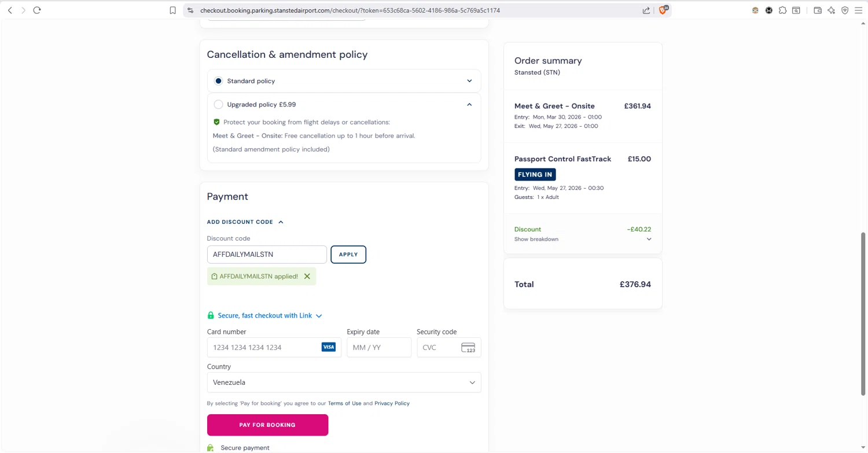Open the Brave Wallet icon
This screenshot has height=453, width=868.
click(x=818, y=10)
